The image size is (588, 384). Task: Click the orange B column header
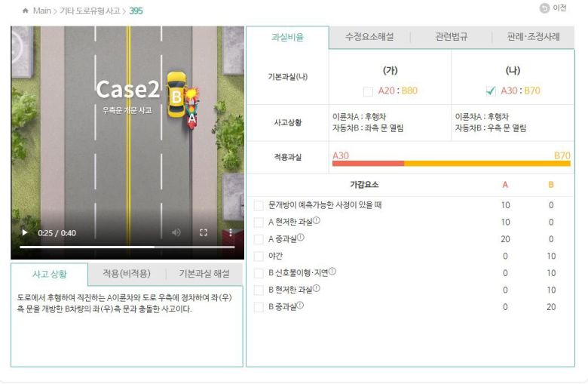pos(551,185)
